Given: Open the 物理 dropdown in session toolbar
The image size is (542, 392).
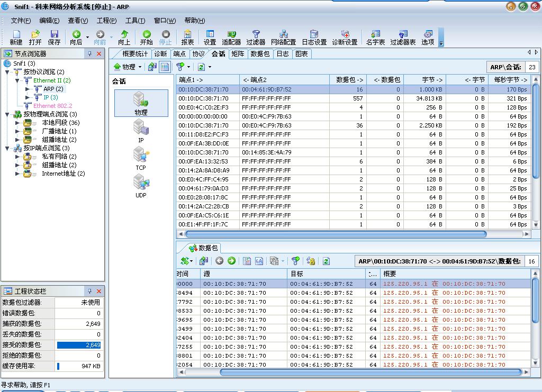Looking at the screenshot, I should (x=130, y=67).
